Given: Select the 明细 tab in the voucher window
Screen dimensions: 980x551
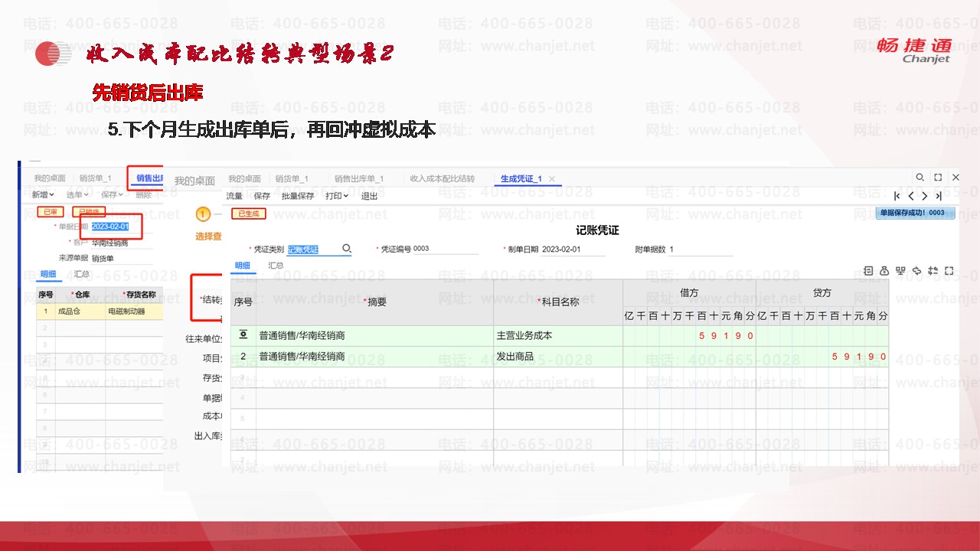Looking at the screenshot, I should [x=243, y=266].
